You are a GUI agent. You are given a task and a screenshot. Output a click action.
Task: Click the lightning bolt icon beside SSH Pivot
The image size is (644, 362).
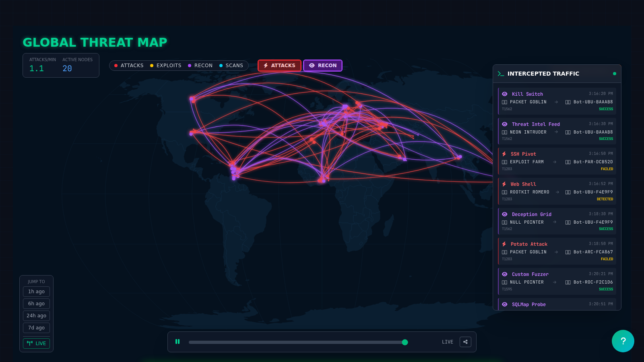[x=504, y=154]
